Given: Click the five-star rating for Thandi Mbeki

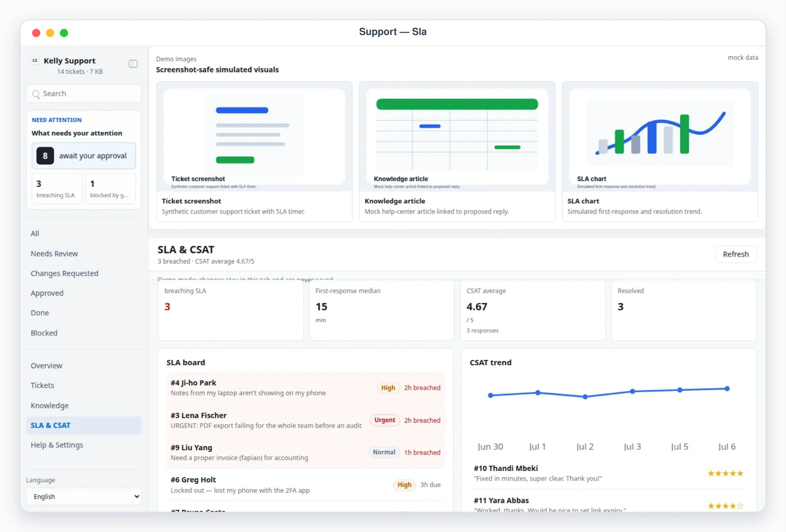Looking at the screenshot, I should pyautogui.click(x=725, y=473).
